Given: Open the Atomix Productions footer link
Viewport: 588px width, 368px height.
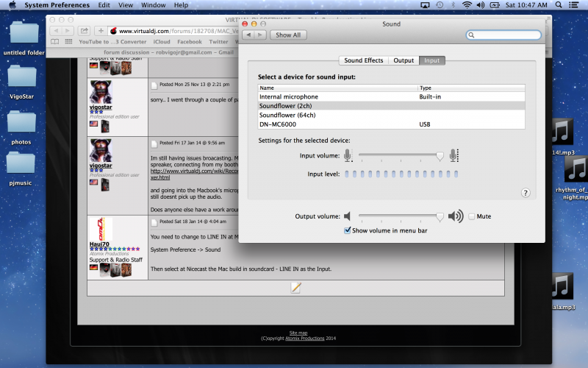Looking at the screenshot, I should click(x=304, y=339).
